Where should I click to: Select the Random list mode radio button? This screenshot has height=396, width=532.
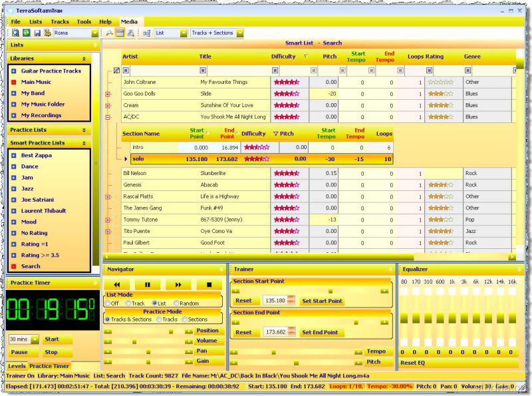[x=176, y=303]
